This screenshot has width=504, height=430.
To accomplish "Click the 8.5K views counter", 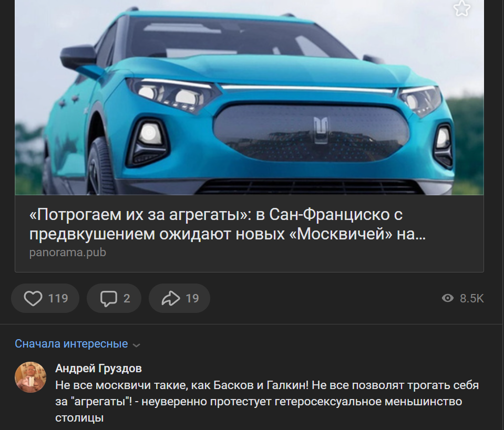I will pyautogui.click(x=471, y=298).
